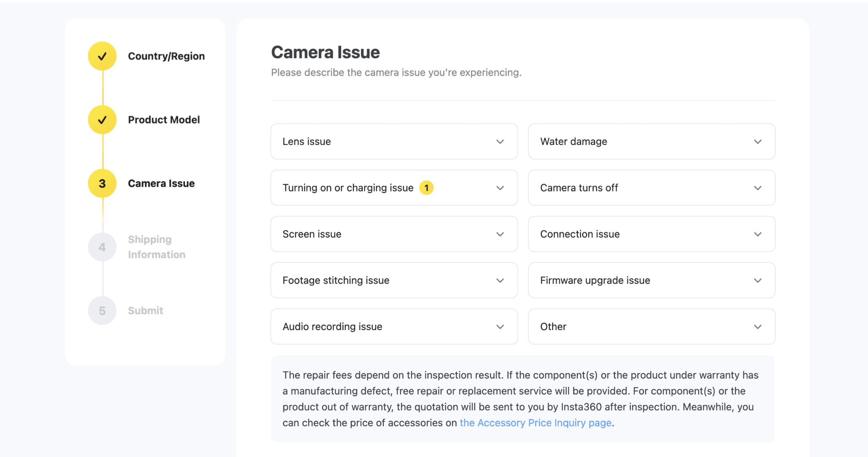Expand Footage stitching issue chevron

click(x=500, y=280)
